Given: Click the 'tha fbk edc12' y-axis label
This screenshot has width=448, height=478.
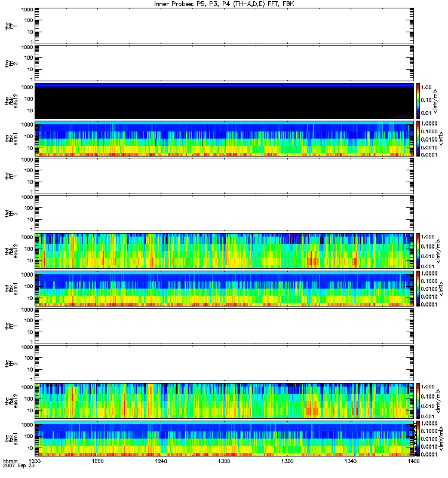Looking at the screenshot, I should (11, 100).
